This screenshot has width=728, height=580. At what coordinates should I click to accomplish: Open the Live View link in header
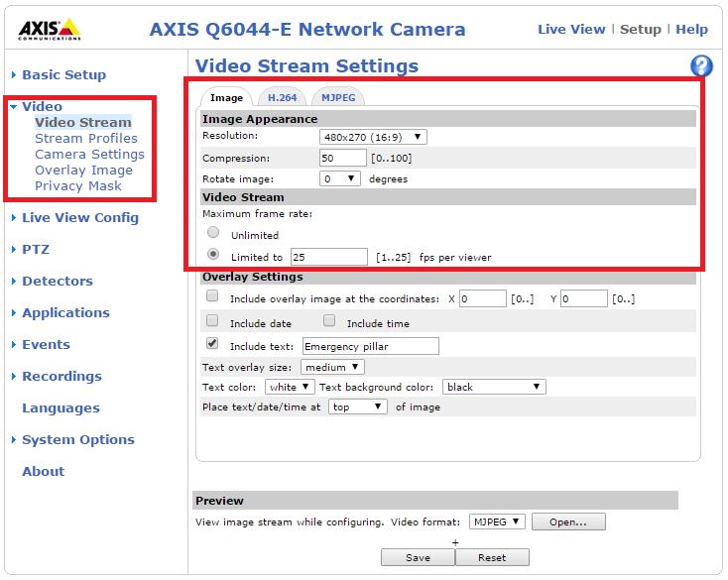[x=572, y=30]
